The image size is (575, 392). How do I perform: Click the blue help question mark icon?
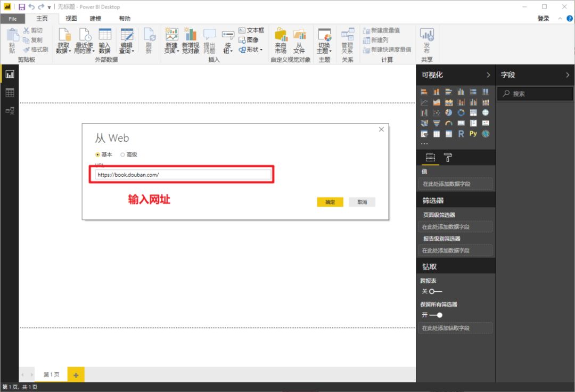pos(570,18)
